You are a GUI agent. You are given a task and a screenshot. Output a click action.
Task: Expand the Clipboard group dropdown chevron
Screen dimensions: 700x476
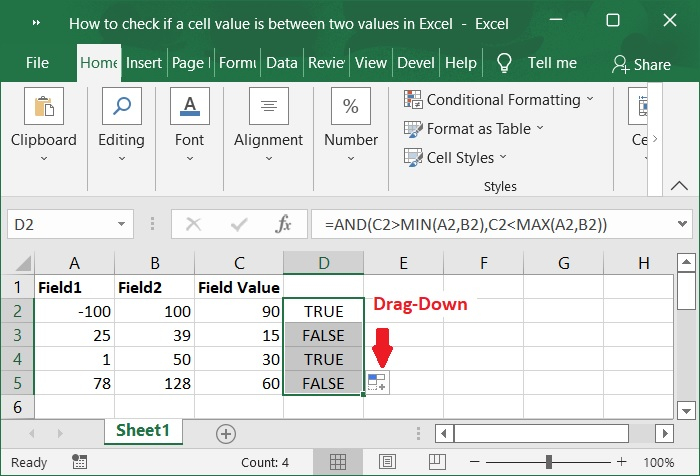click(44, 159)
